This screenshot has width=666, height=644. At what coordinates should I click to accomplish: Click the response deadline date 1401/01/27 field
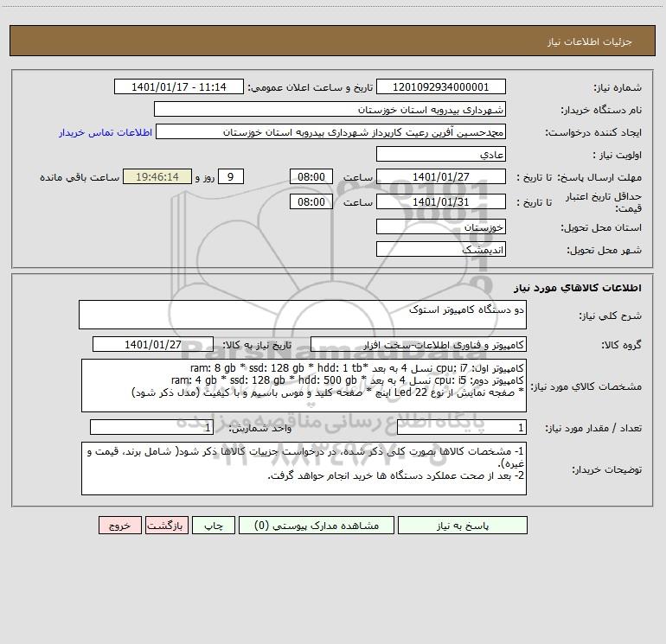click(441, 177)
